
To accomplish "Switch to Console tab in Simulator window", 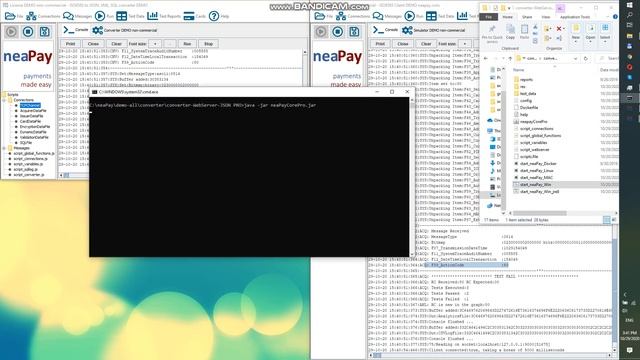I will click(x=386, y=30).
